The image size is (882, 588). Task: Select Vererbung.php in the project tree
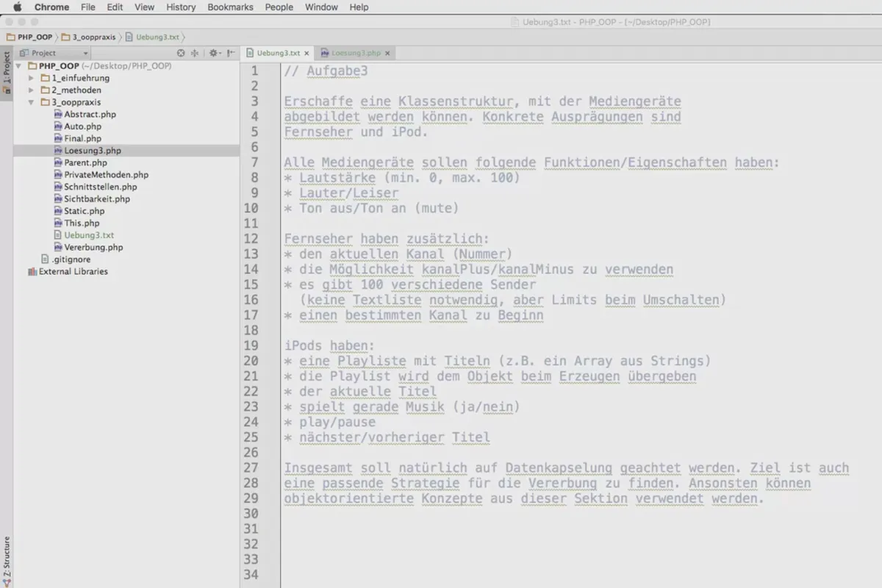(93, 247)
